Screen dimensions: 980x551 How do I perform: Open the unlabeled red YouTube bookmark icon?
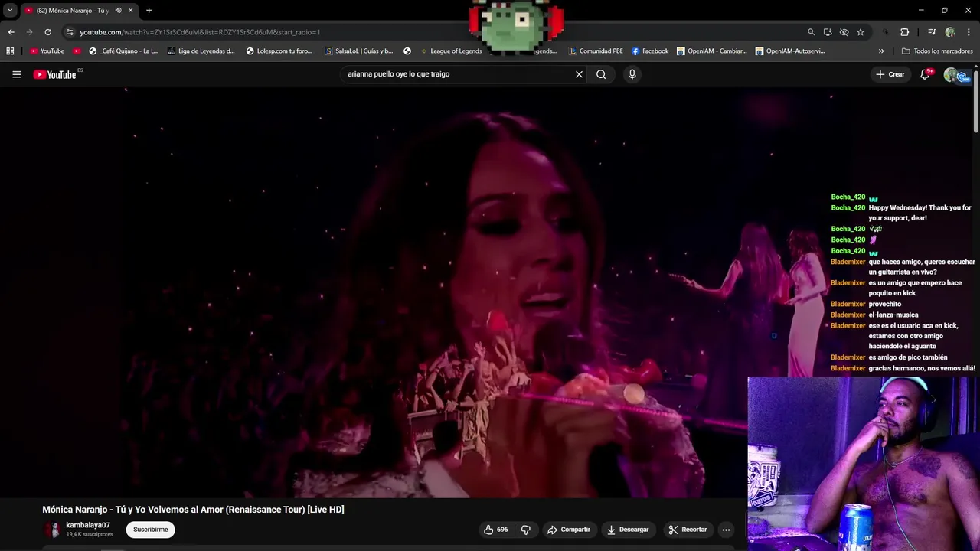(77, 51)
